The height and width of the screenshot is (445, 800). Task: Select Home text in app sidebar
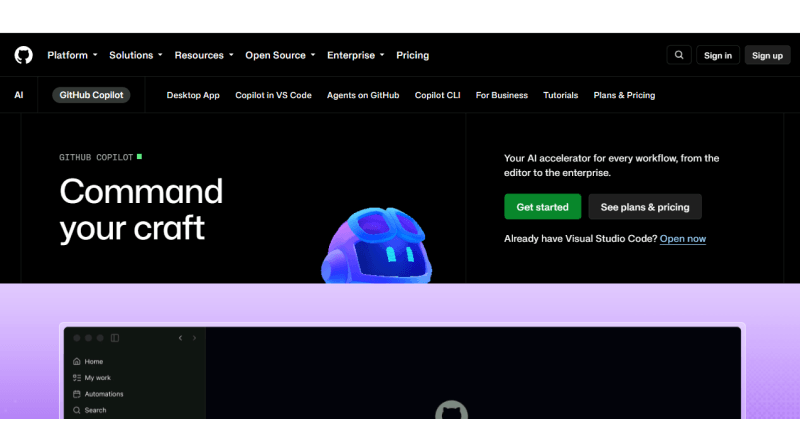click(x=94, y=361)
